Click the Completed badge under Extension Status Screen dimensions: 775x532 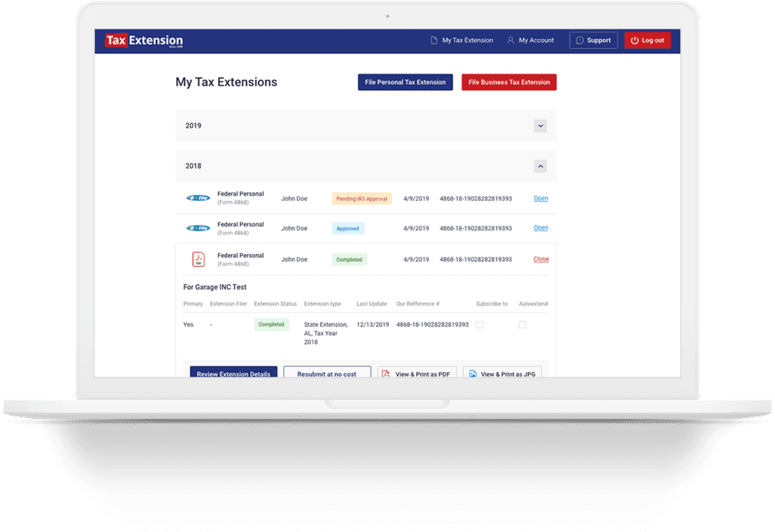pos(272,325)
